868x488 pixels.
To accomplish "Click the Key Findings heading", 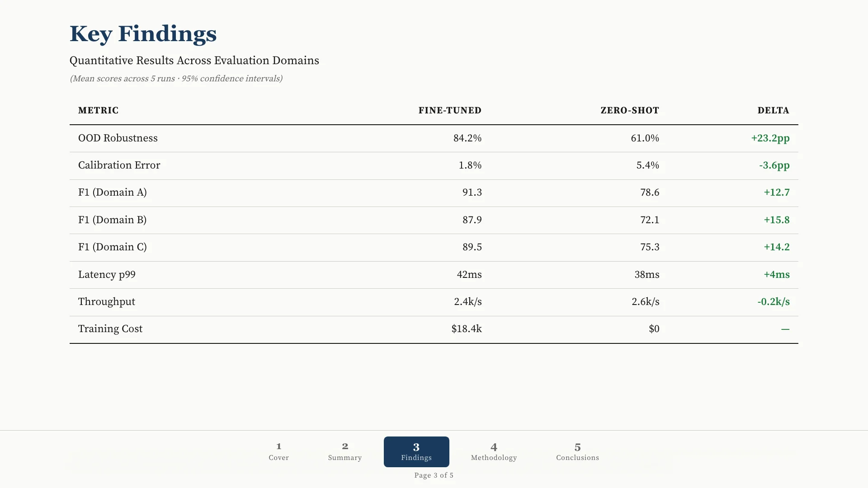I will (143, 34).
